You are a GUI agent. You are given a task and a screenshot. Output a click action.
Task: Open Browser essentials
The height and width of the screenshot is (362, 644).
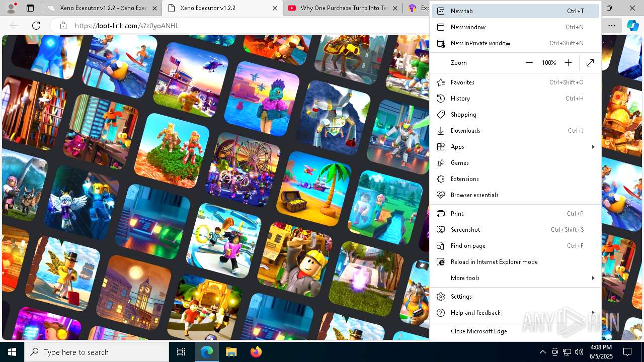point(516,195)
